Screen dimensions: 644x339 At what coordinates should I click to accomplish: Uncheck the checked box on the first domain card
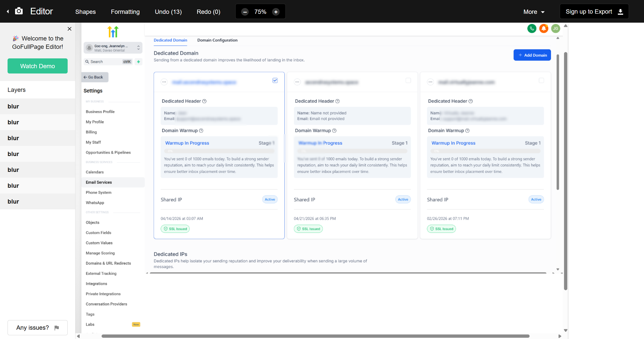click(275, 80)
